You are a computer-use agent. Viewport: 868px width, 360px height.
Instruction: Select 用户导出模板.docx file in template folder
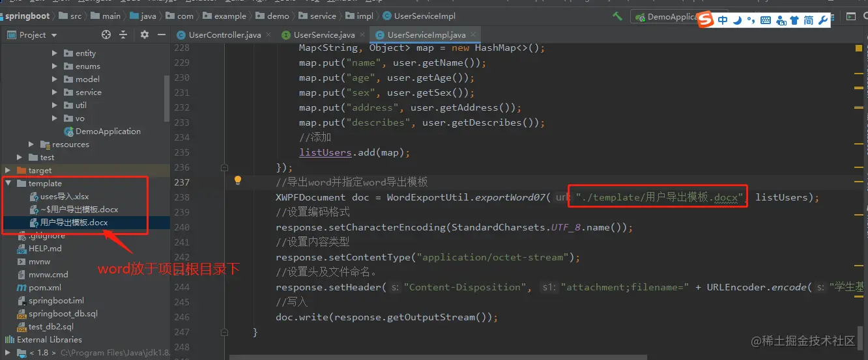tap(74, 222)
